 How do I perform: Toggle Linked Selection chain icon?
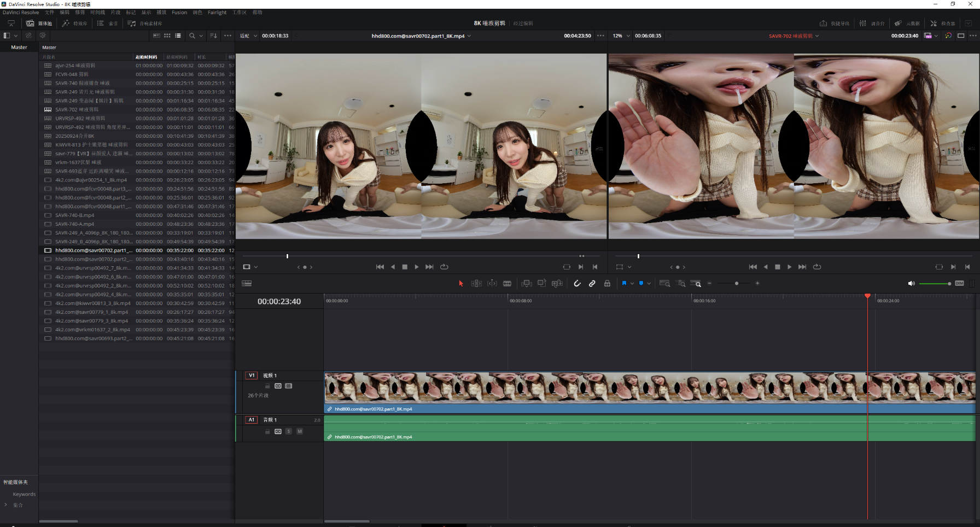[x=592, y=283]
